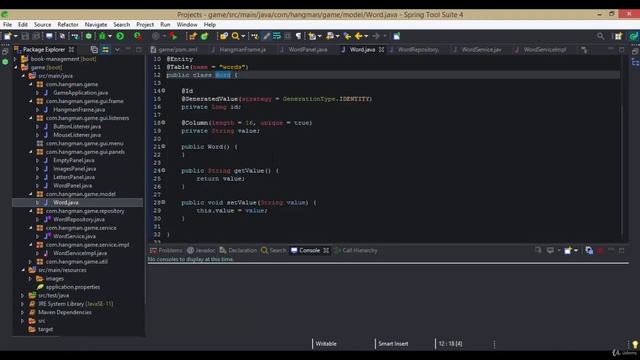The height and width of the screenshot is (360, 640).
Task: Open the Window menu
Action: pos(187,24)
